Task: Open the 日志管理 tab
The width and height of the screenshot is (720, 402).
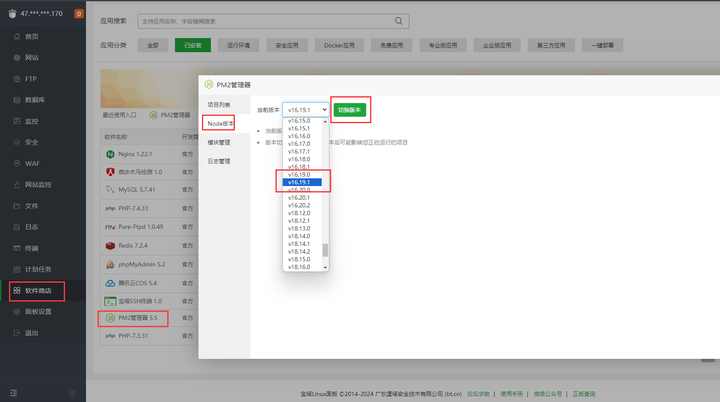Action: click(x=219, y=160)
